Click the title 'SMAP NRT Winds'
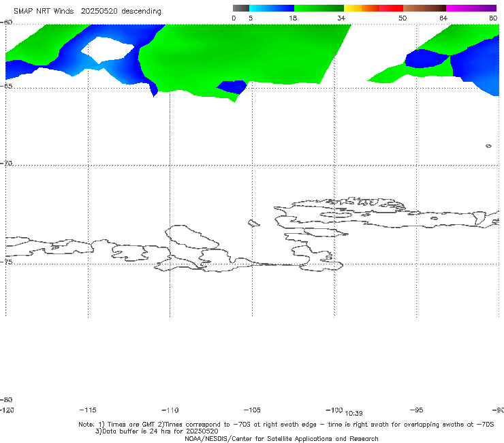Image resolution: width=504 pixels, height=443 pixels. click(x=44, y=11)
